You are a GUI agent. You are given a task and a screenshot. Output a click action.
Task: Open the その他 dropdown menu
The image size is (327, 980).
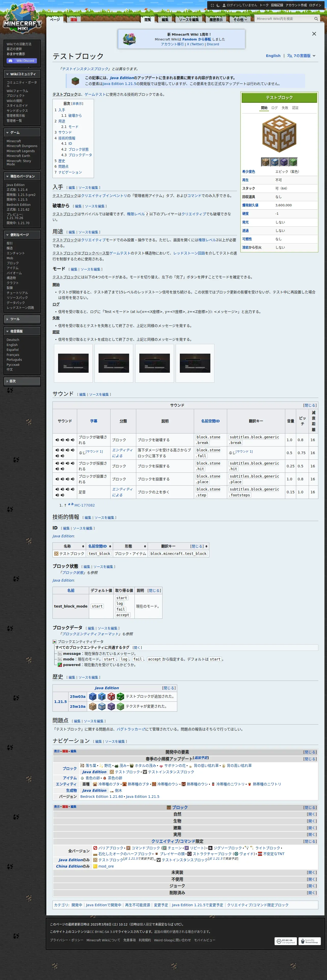tap(240, 20)
